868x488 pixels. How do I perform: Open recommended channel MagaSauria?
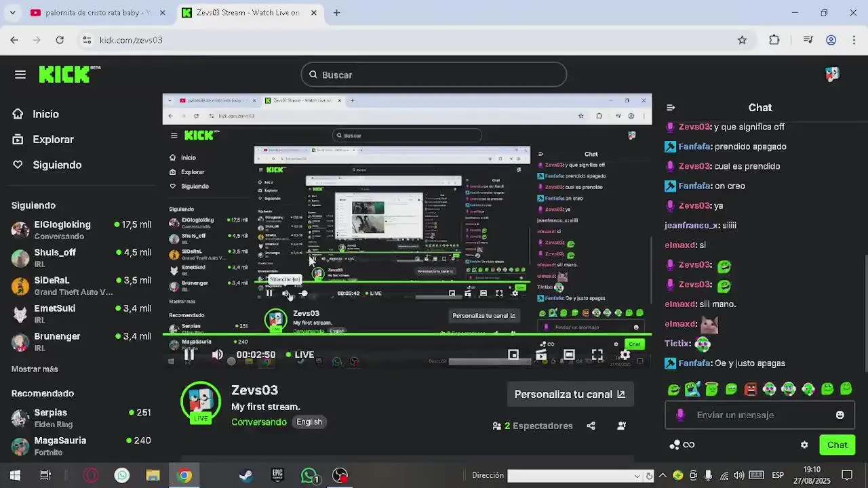click(x=81, y=445)
